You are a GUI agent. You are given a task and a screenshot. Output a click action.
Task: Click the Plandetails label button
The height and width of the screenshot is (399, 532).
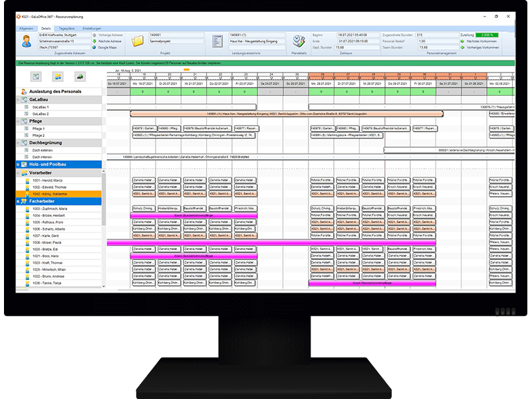299,53
